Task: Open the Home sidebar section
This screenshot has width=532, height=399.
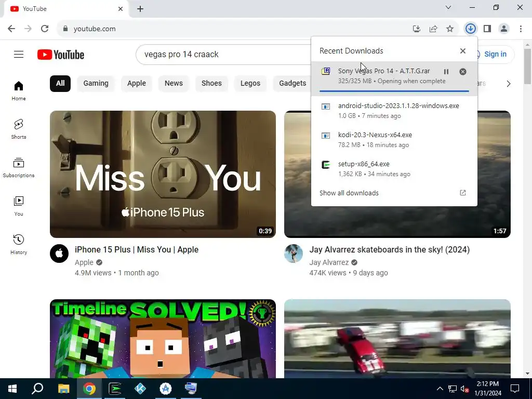Action: click(19, 91)
